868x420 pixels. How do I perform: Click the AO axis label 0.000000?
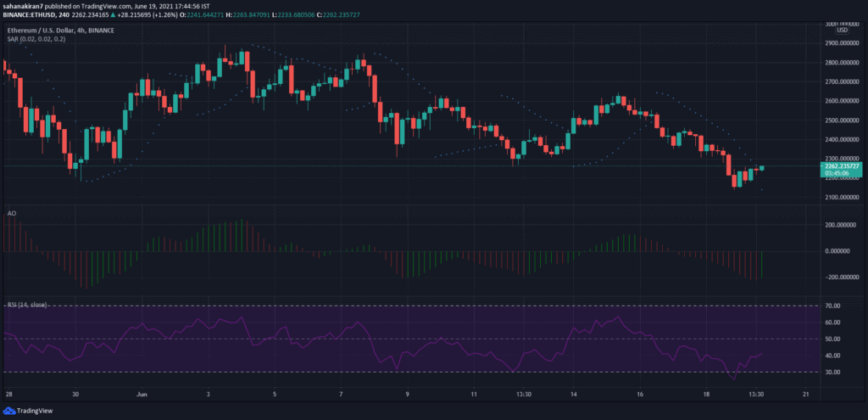pos(838,251)
